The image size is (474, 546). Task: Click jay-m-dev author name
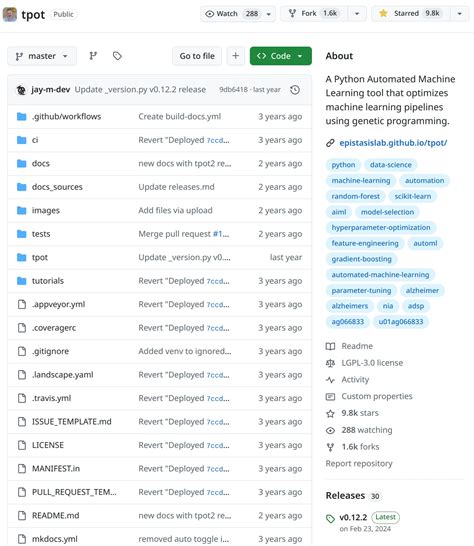click(x=51, y=90)
